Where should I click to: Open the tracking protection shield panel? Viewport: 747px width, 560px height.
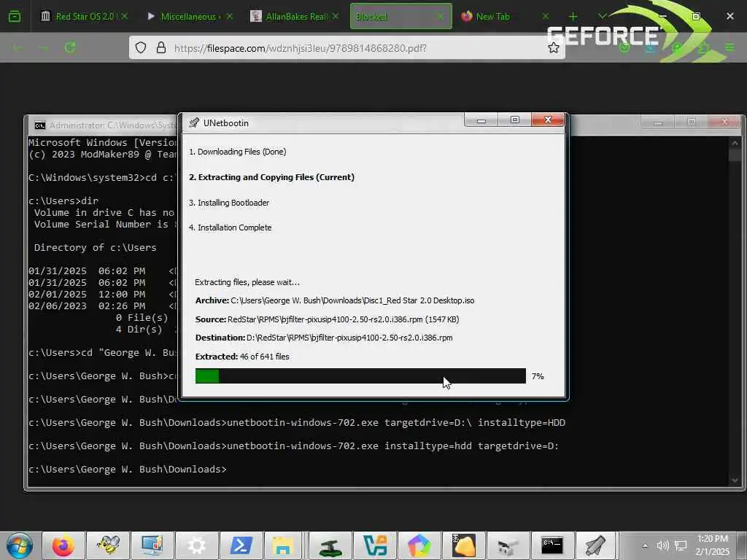point(141,47)
